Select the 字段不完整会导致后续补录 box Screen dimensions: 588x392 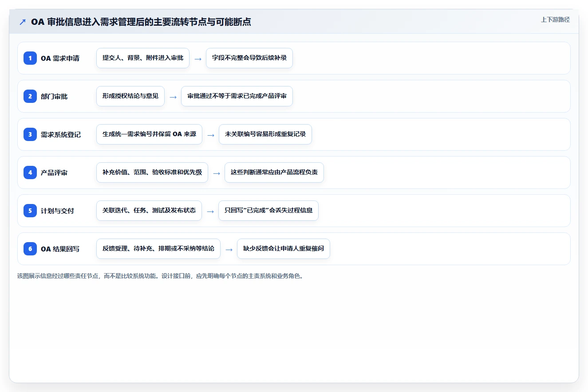pyautogui.click(x=249, y=58)
